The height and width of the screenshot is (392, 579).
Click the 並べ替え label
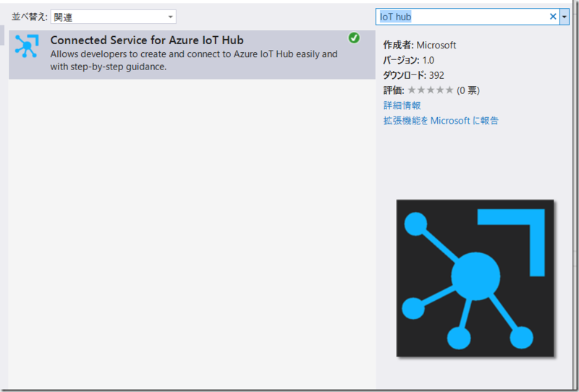30,17
